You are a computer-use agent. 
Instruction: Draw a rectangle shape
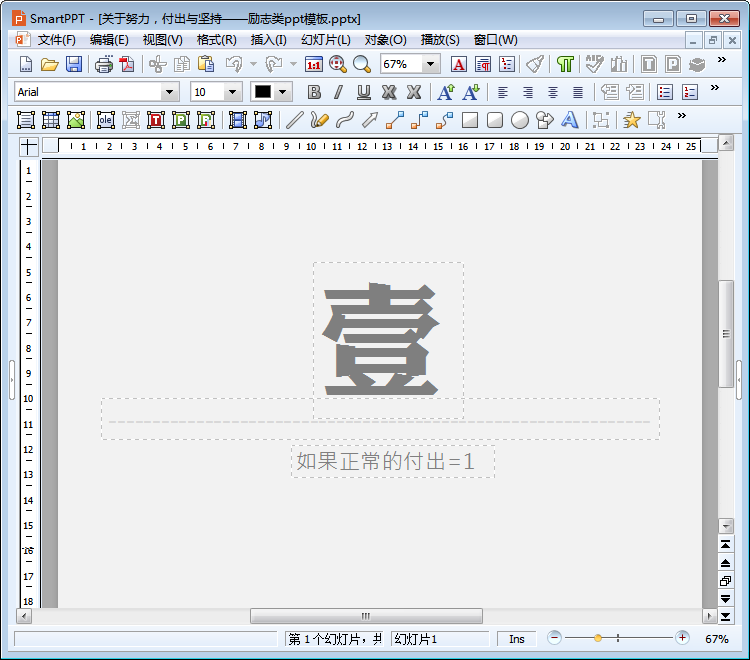point(470,120)
